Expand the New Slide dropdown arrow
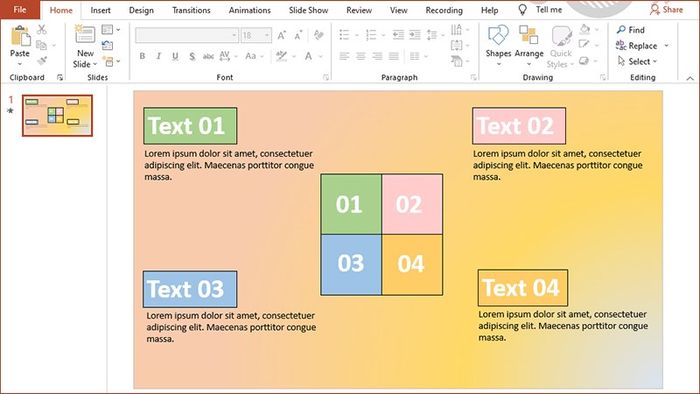Image resolution: width=700 pixels, height=394 pixels. 95,64
